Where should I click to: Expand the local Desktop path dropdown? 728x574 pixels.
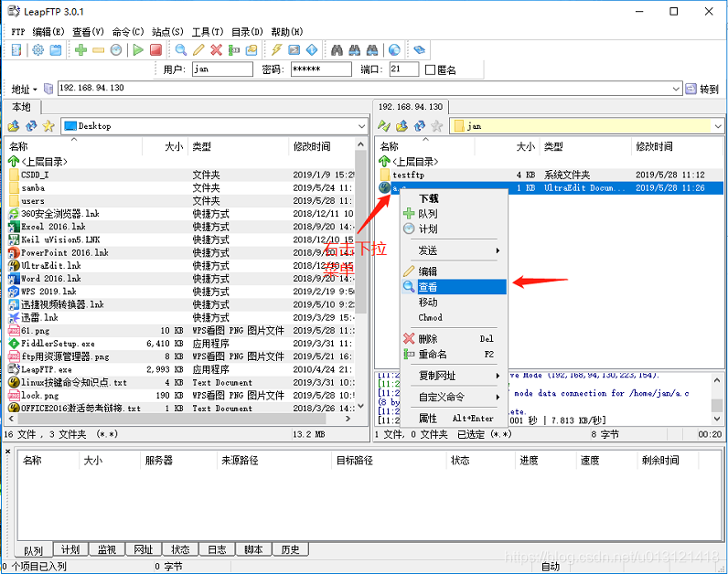[361, 126]
